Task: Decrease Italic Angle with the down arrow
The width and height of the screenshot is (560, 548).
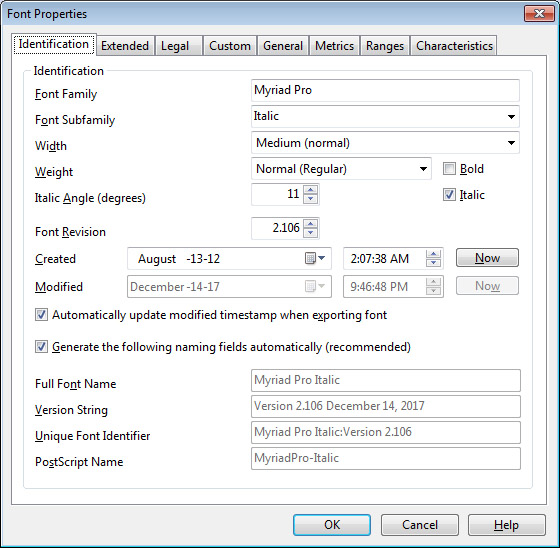Action: coord(310,199)
